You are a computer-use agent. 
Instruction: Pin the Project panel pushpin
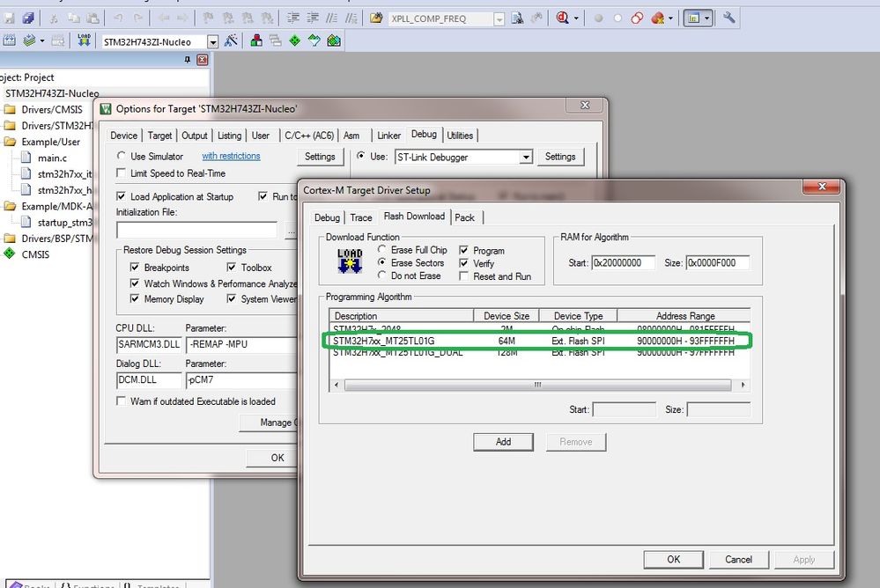click(188, 60)
